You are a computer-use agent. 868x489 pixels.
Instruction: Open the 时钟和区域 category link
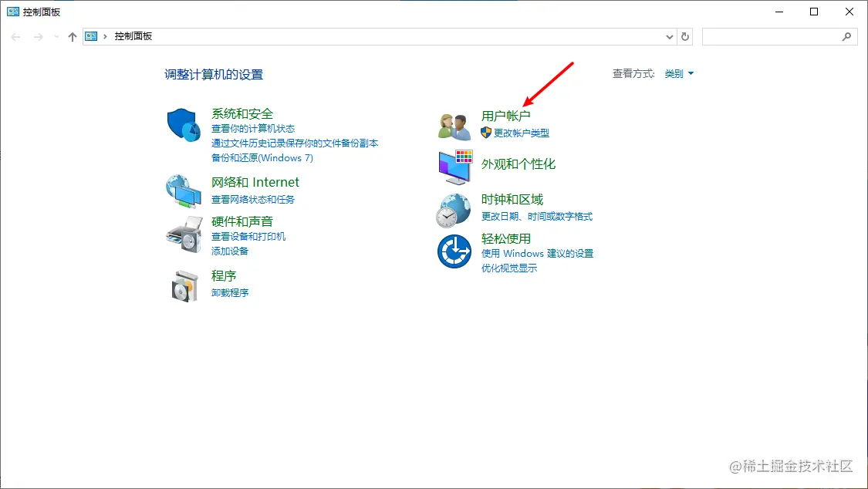click(x=512, y=199)
